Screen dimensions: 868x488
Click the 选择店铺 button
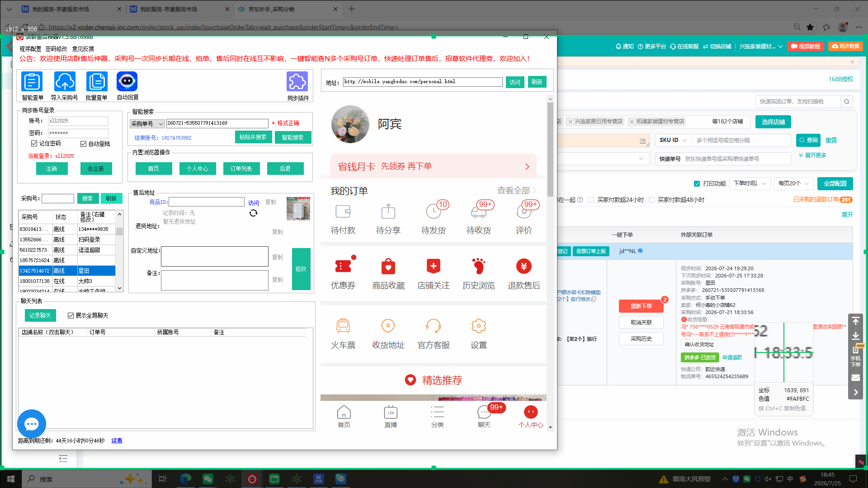click(774, 122)
